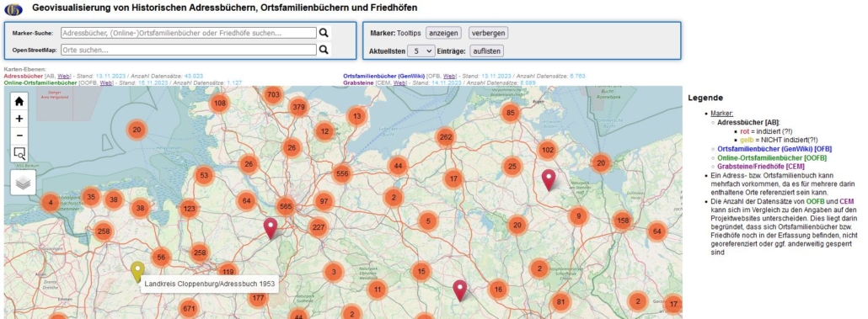Open the Adressbücher Web link

[x=64, y=76]
